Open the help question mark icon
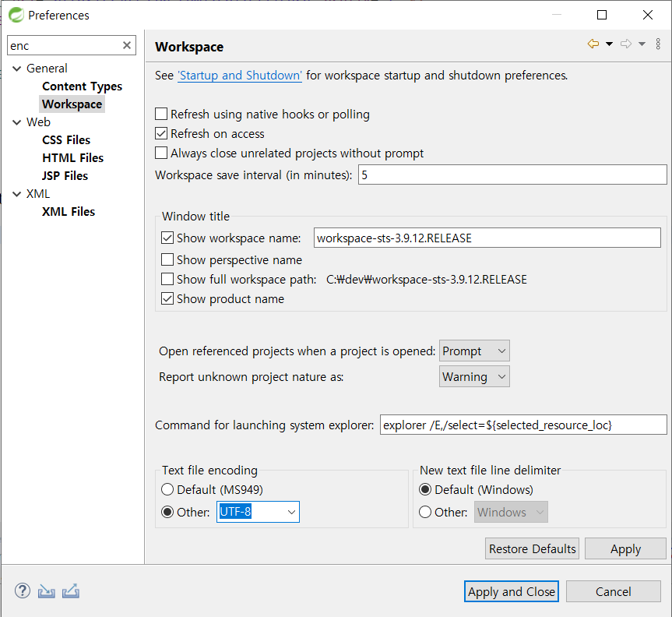 coord(23,591)
